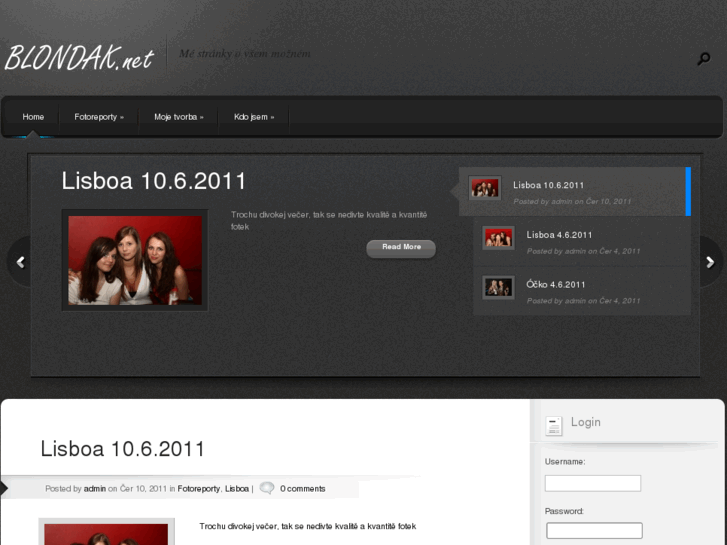Open the Home menu item

(33, 117)
